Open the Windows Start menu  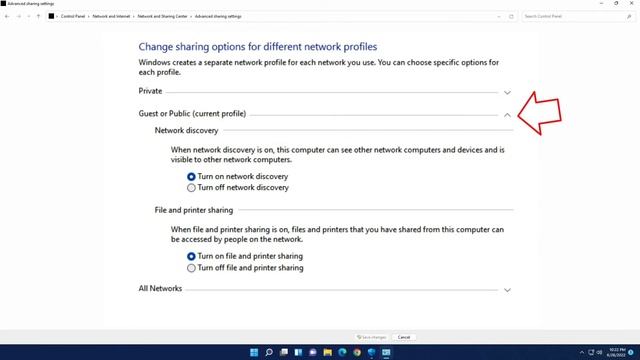click(x=254, y=352)
